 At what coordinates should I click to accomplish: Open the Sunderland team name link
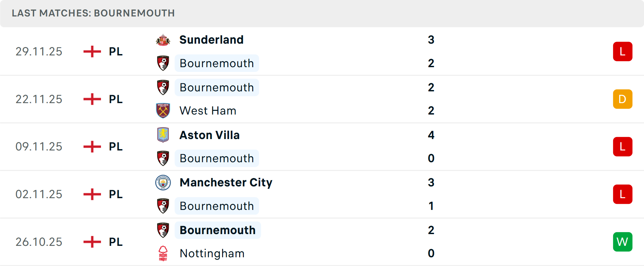(x=211, y=40)
